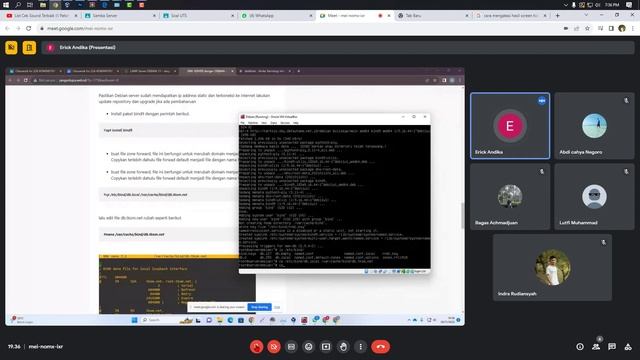Open the Chrome profile avatar
The width and height of the screenshot is (640, 360).
pos(622,29)
